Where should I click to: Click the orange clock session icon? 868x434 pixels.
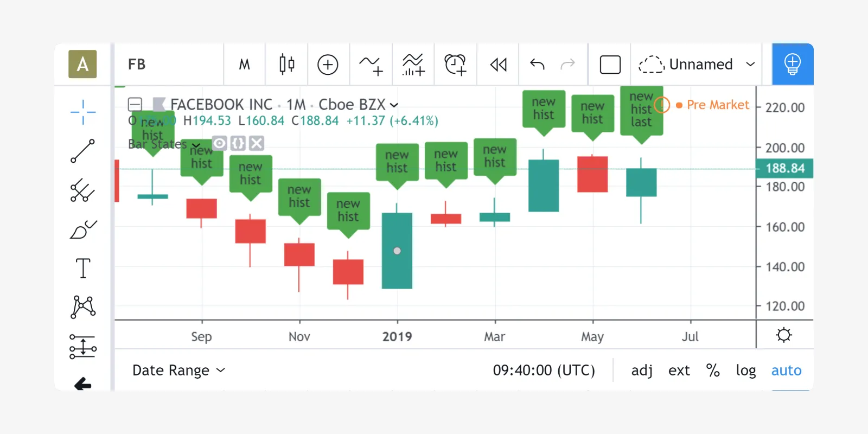662,105
